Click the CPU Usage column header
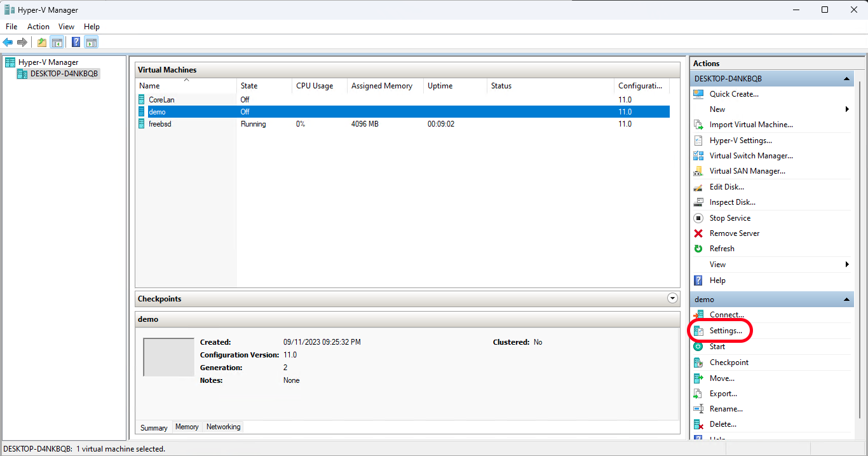The image size is (868, 456). 320,86
